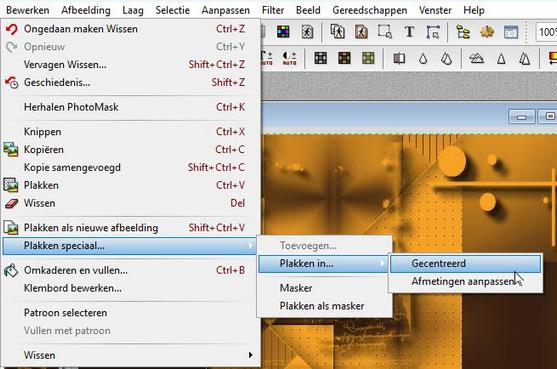Click the window layout toolbar icon

tap(511, 32)
